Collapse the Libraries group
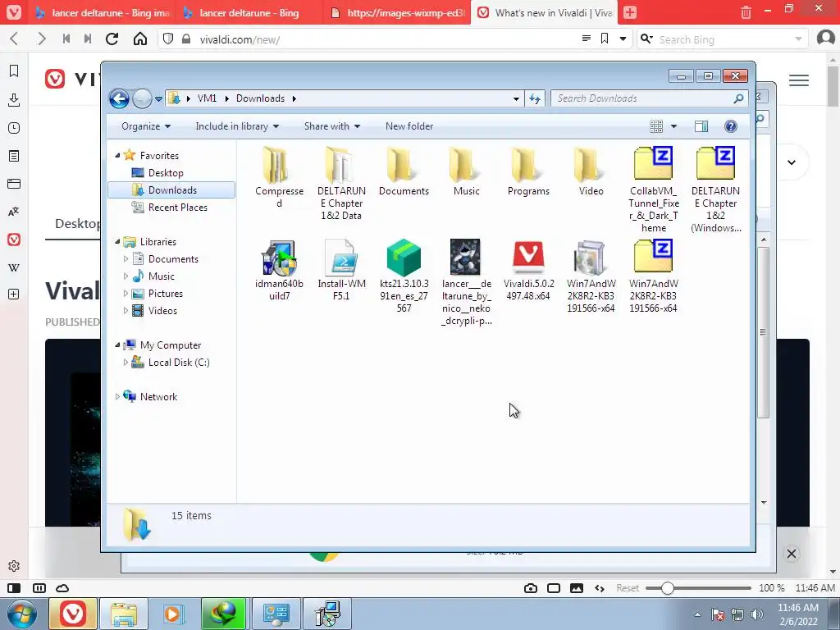The width and height of the screenshot is (840, 630). [x=118, y=242]
